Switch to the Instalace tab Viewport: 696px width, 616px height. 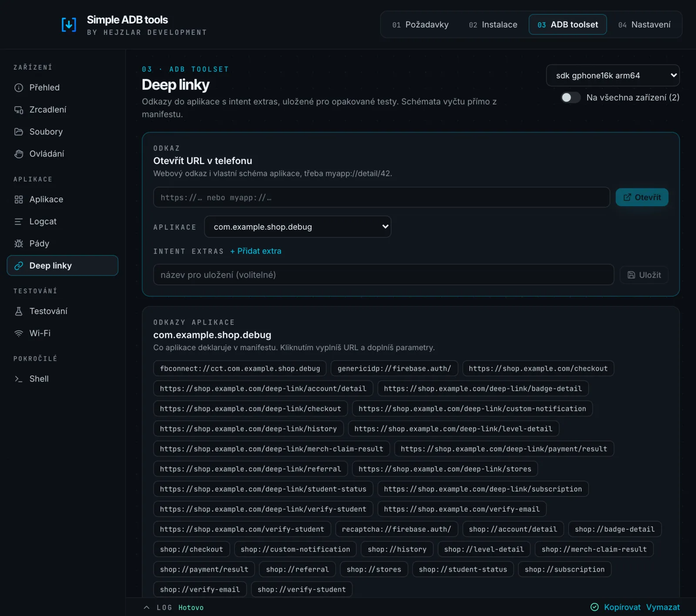[493, 25]
